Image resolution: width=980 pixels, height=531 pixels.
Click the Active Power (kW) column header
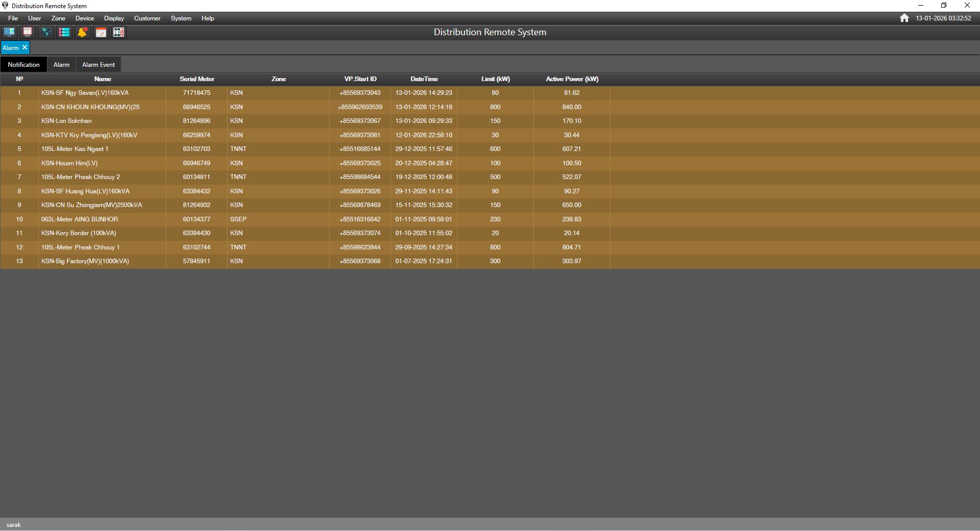tap(572, 79)
